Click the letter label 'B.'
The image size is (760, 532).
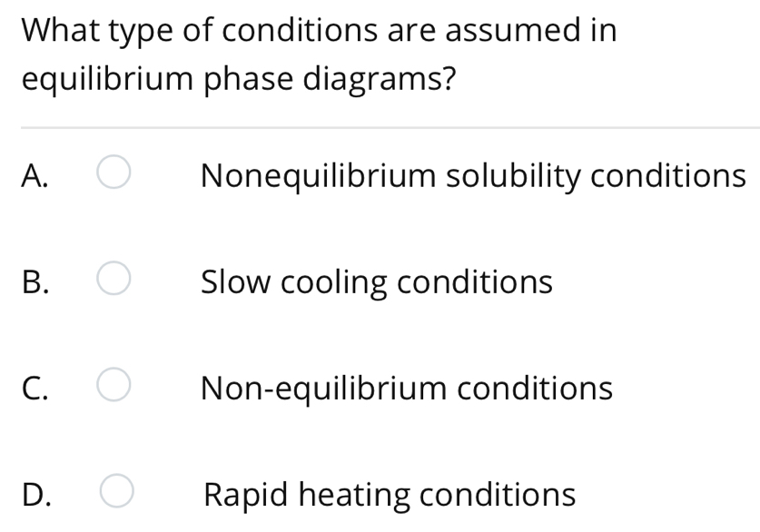tap(35, 282)
